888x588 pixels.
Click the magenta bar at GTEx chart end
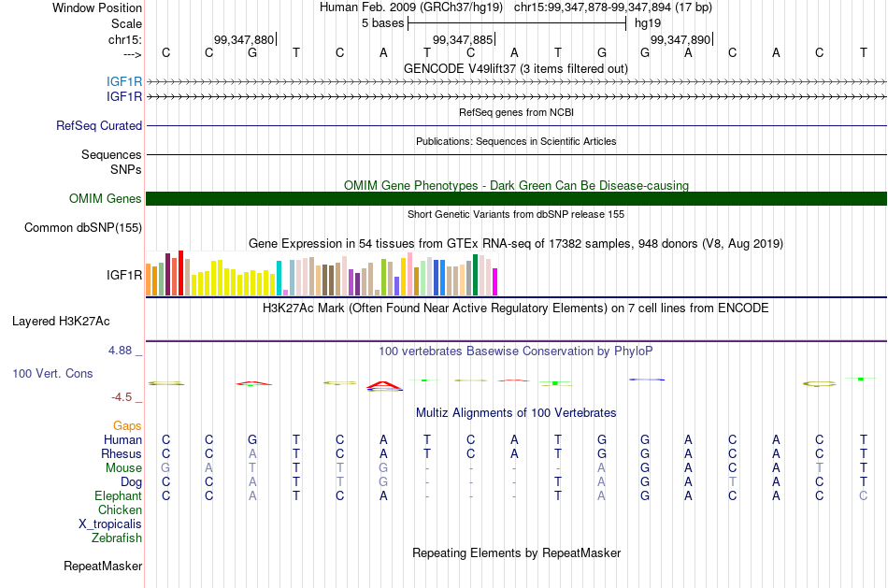pyautogui.click(x=494, y=282)
